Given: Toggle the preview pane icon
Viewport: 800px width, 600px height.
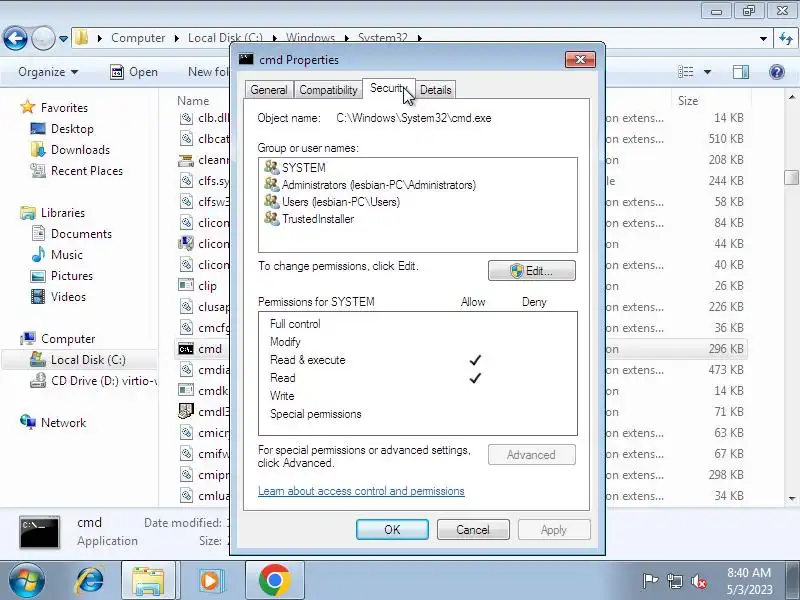Looking at the screenshot, I should (x=741, y=72).
